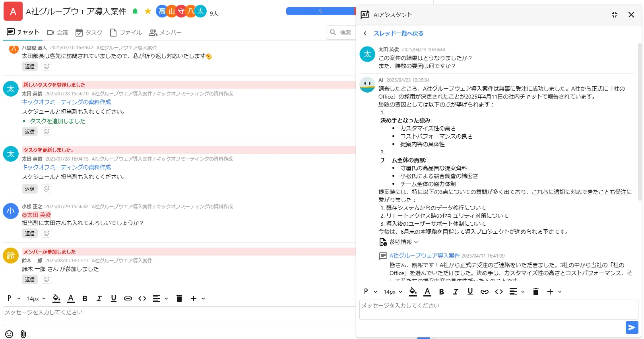Pick text color in chat editor
This screenshot has width=644, height=339.
[x=71, y=298]
